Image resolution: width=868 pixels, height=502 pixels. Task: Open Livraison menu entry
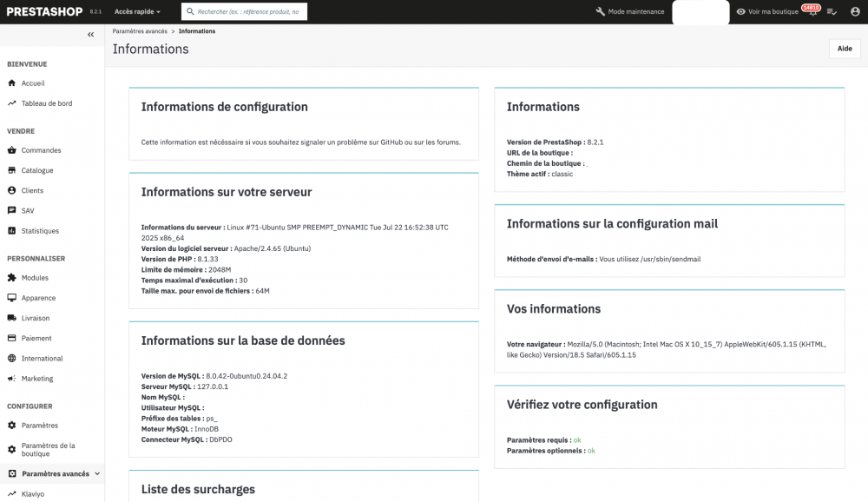36,318
